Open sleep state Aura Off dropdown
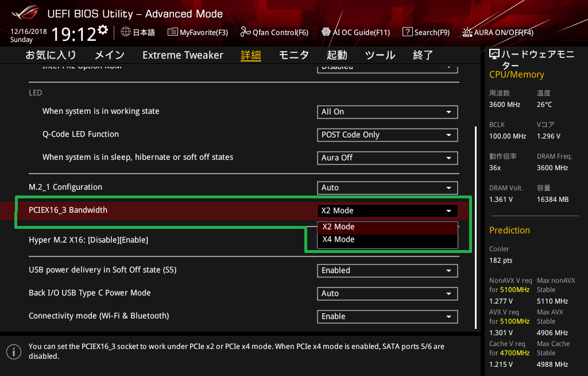The image size is (588, 376). (x=388, y=158)
